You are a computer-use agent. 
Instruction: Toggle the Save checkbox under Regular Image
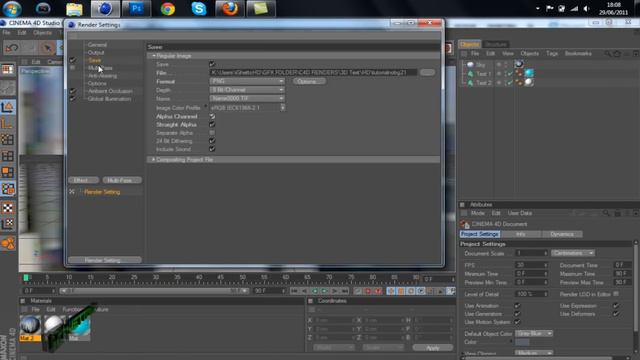pyautogui.click(x=212, y=64)
